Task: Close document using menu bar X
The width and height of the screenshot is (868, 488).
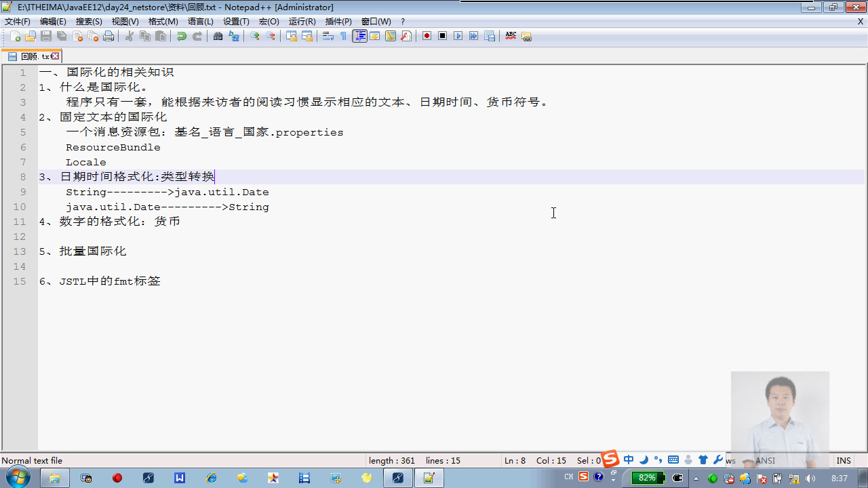Action: coord(861,22)
